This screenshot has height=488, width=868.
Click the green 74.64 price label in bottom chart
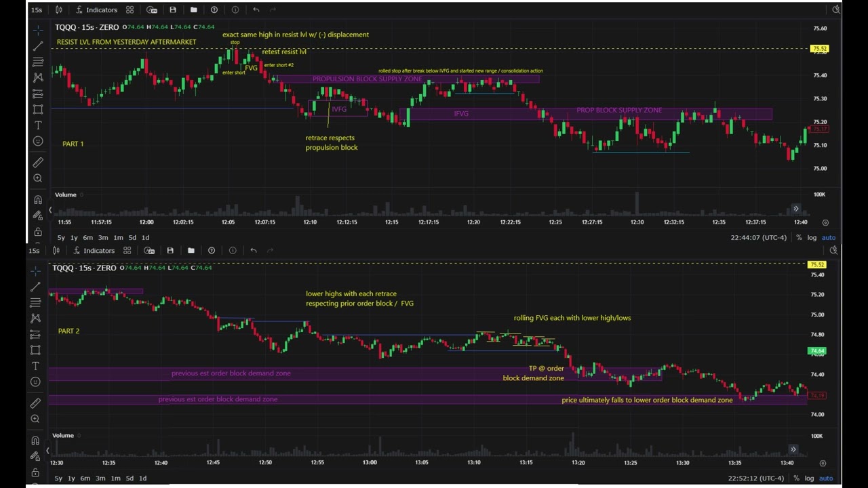[x=817, y=351]
